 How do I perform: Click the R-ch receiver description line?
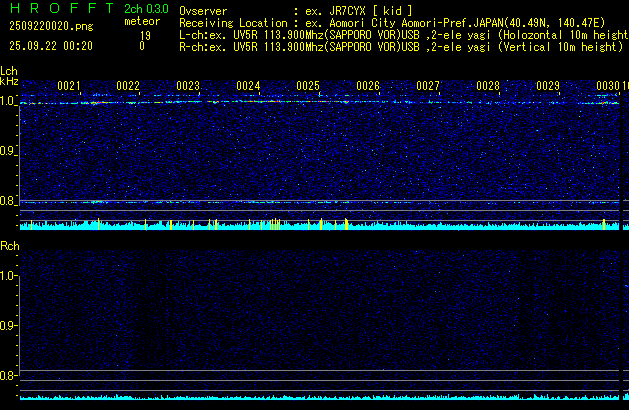pos(400,46)
